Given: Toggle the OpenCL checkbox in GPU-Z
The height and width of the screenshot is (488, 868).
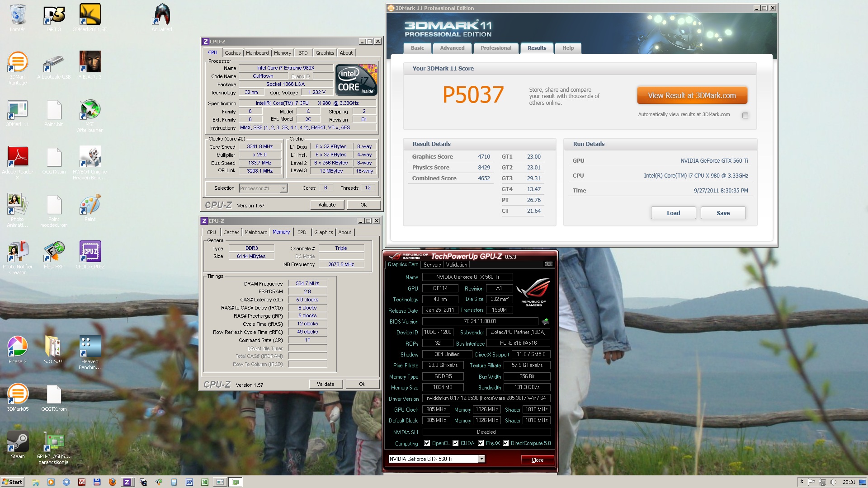Looking at the screenshot, I should point(427,443).
